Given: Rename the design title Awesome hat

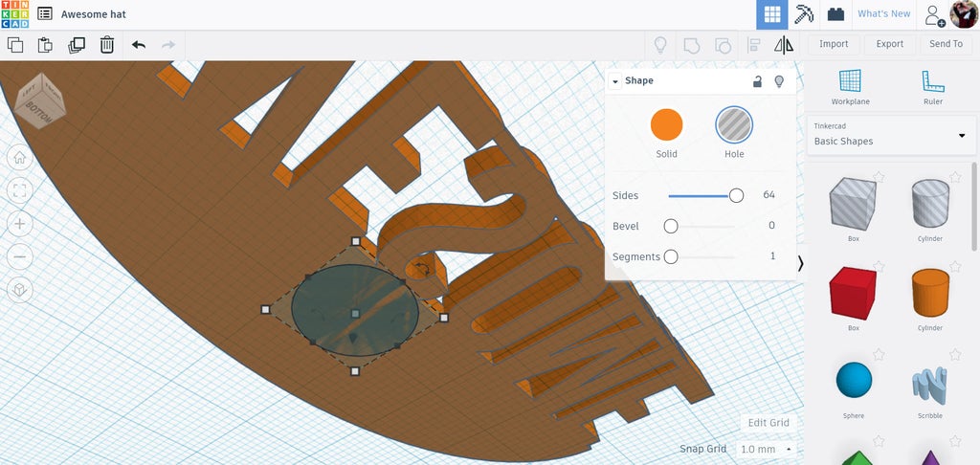Looking at the screenshot, I should pyautogui.click(x=94, y=14).
